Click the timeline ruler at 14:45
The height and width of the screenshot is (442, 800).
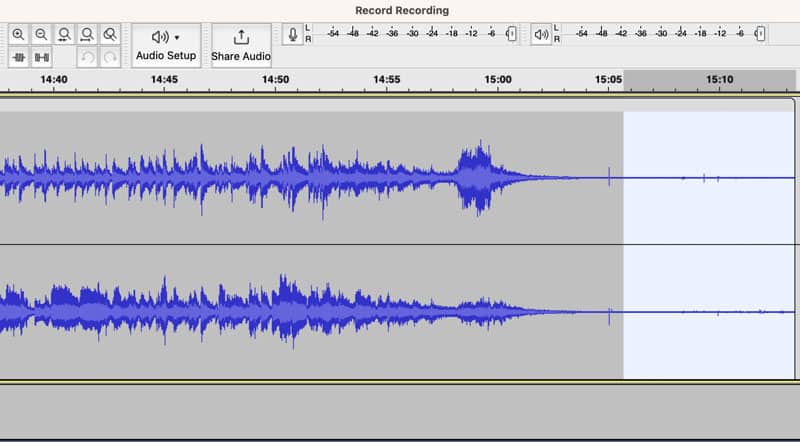point(165,80)
